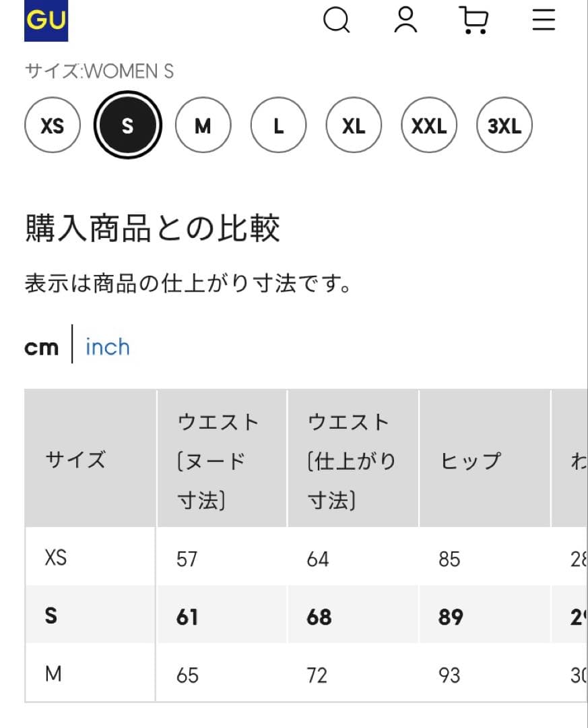Click the highlighted S table row

[x=306, y=615]
